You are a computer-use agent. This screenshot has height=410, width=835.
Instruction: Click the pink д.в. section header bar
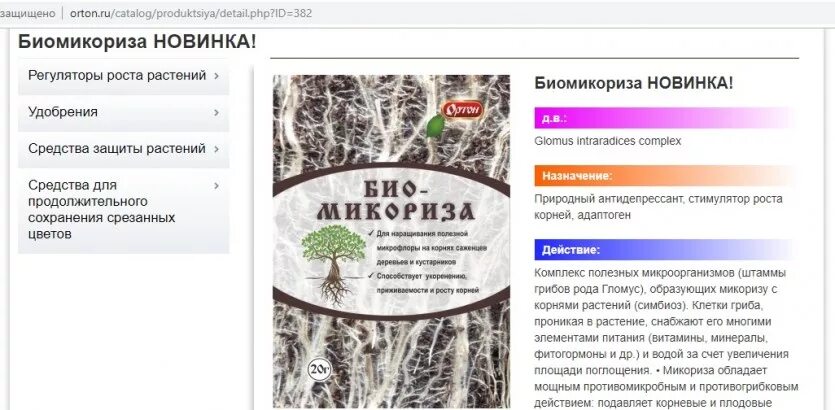(x=666, y=118)
